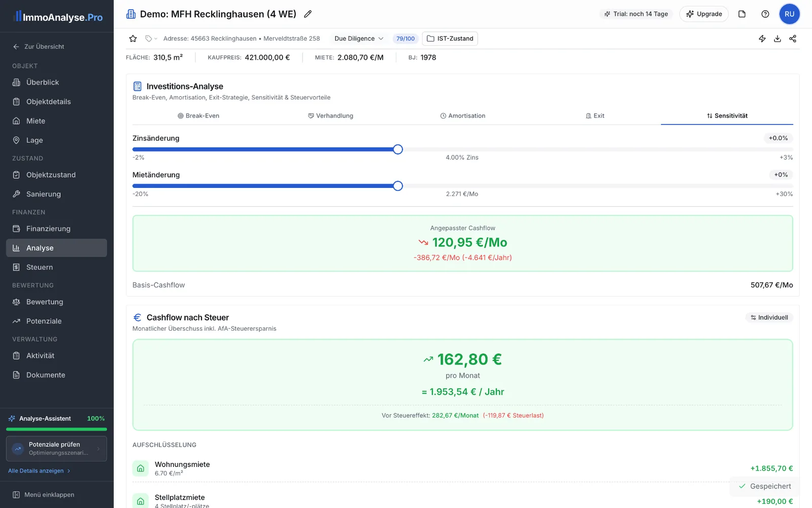This screenshot has width=812, height=508.
Task: Open Sanierung in the sidebar
Action: (x=56, y=194)
